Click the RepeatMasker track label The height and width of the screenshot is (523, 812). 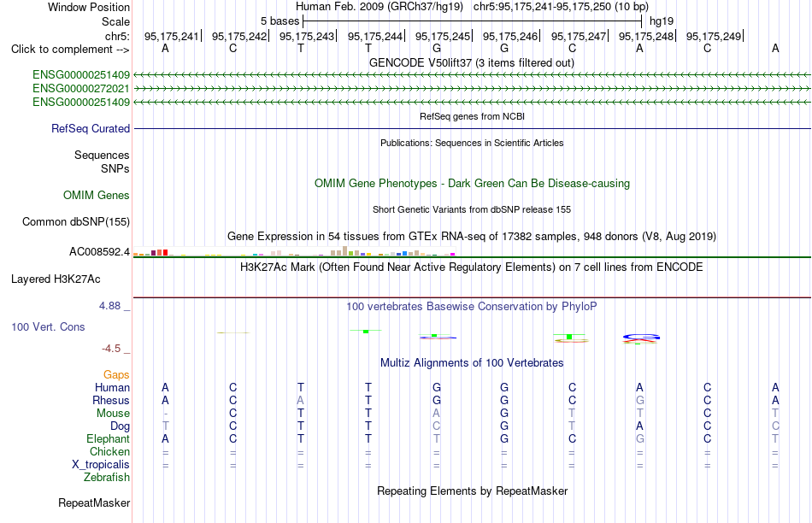click(x=94, y=502)
